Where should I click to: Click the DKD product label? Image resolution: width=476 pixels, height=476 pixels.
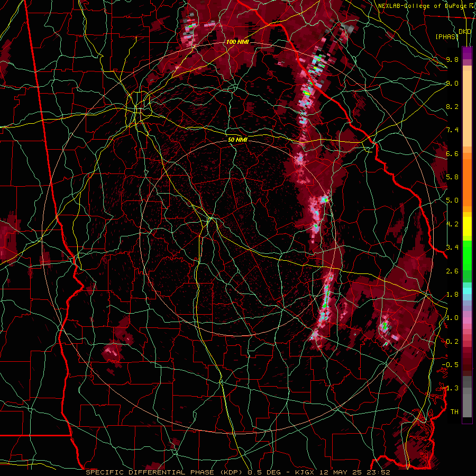coord(465,32)
